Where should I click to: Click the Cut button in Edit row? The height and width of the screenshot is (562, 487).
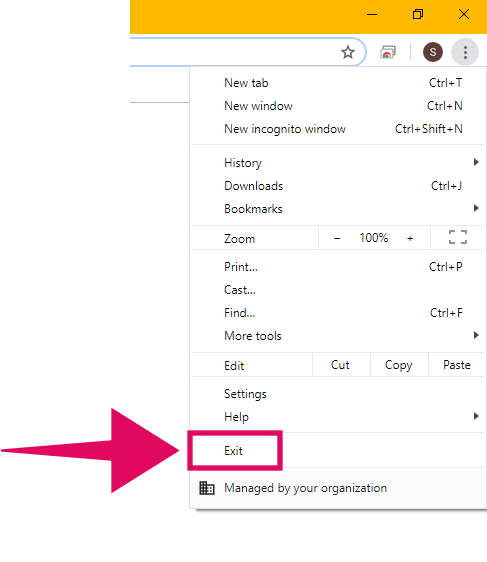(x=340, y=365)
